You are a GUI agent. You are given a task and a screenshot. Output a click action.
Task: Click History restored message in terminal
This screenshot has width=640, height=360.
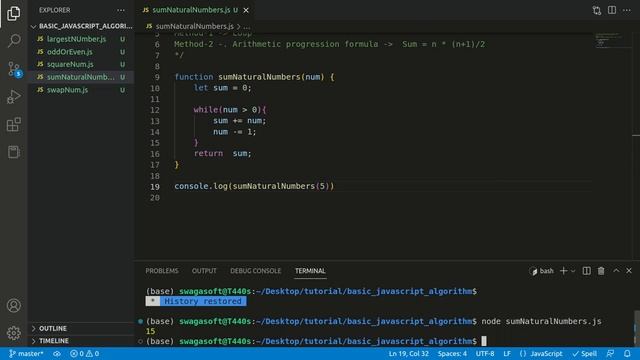[x=196, y=301]
